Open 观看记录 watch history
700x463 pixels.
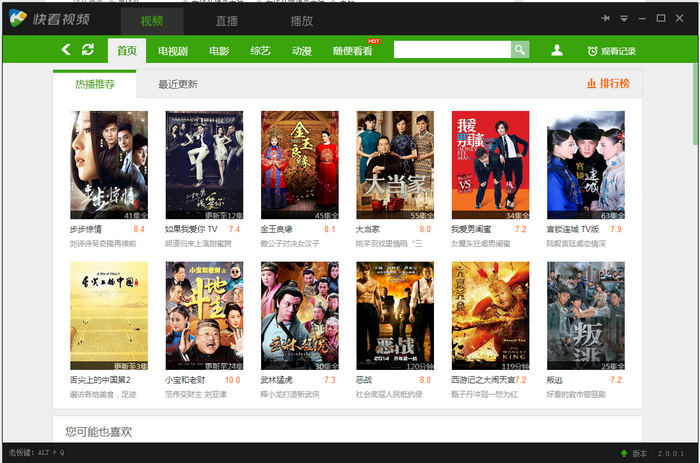click(612, 51)
